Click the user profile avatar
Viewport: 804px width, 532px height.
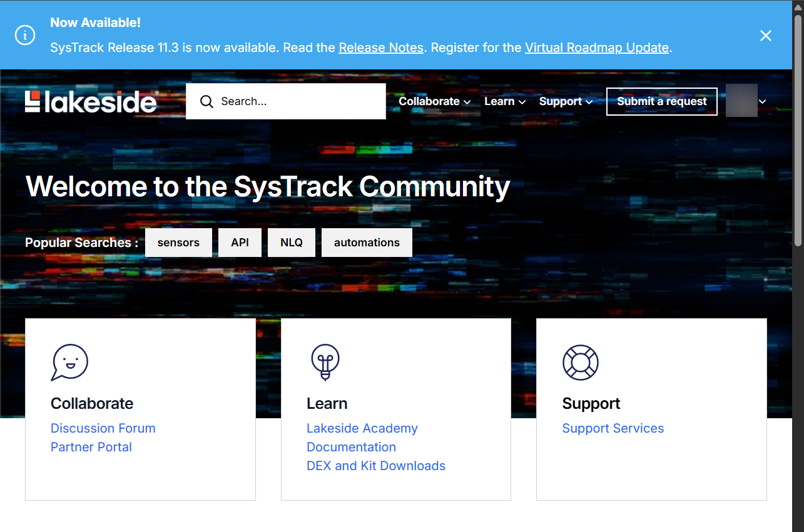pyautogui.click(x=741, y=101)
